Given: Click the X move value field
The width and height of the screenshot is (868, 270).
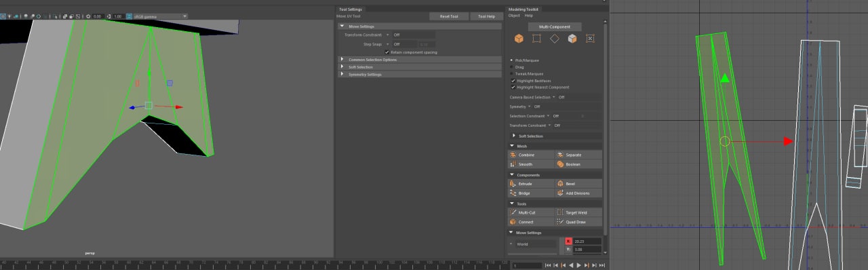Looking at the screenshot, I should click(x=587, y=241).
